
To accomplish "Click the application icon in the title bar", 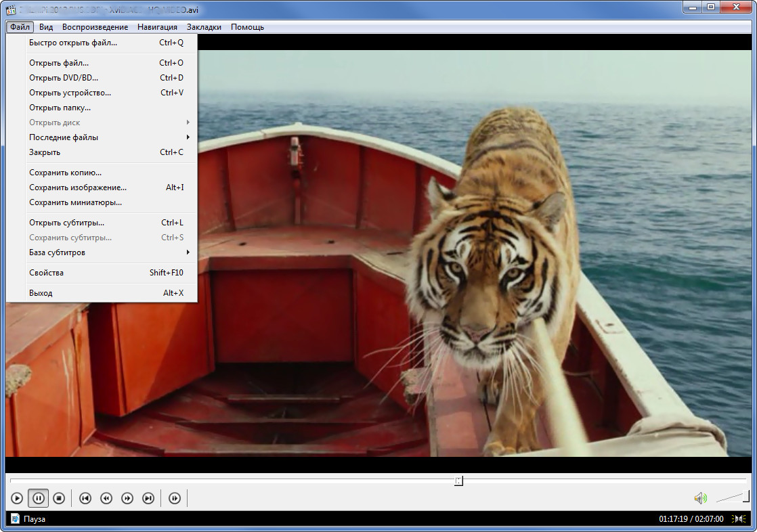I will point(11,9).
